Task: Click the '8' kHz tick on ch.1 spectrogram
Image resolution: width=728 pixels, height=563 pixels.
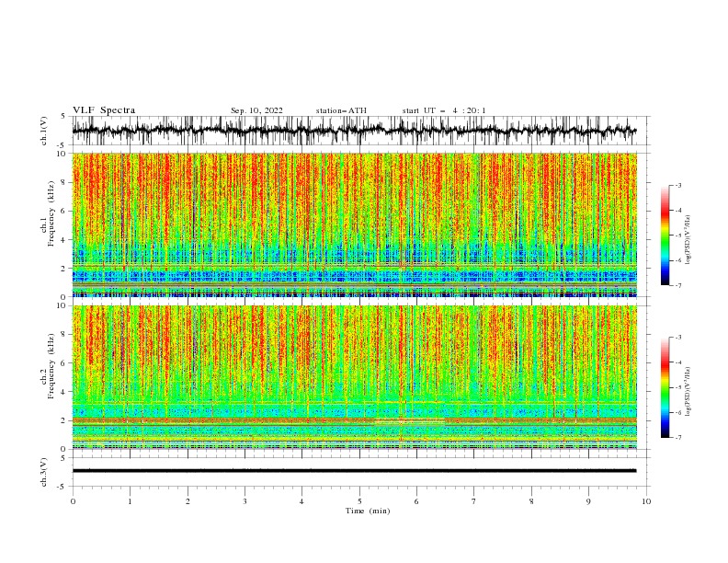Action: click(x=64, y=182)
